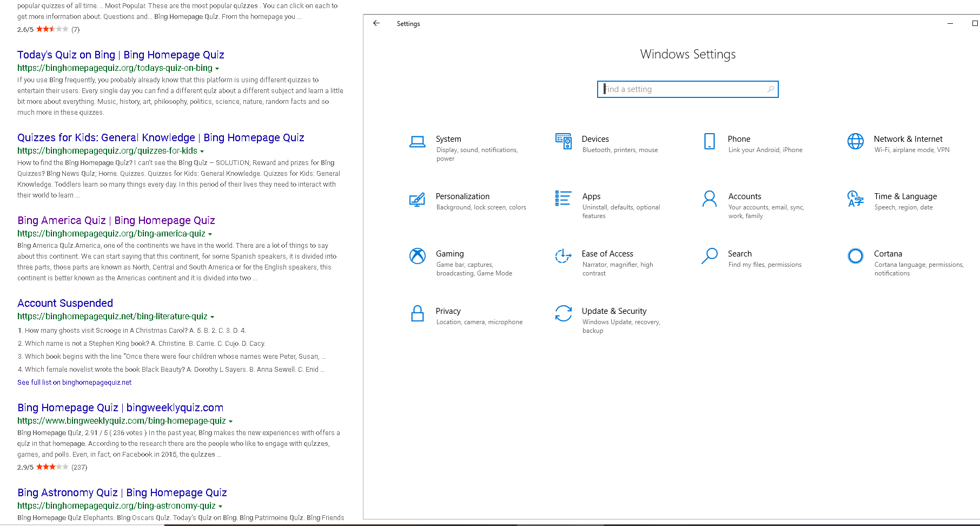Click 'Background, lock screen, colors' description

coord(481,207)
